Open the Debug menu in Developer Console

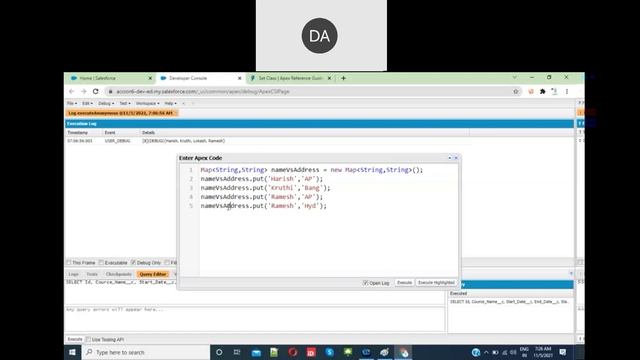[106, 103]
